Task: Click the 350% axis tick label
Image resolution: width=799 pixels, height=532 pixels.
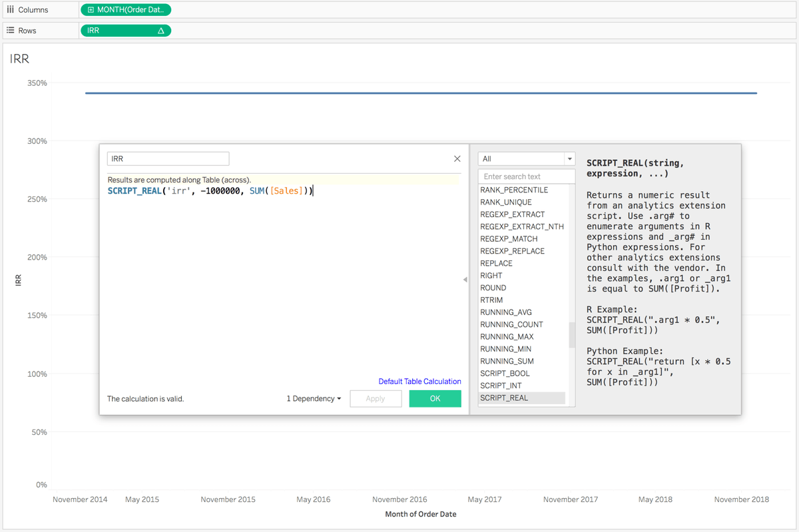Action: (37, 83)
